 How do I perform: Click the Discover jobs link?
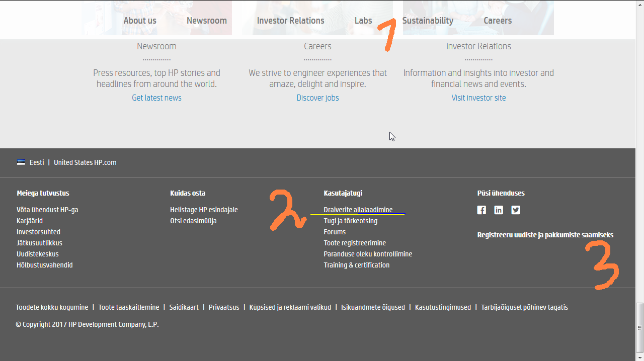point(317,98)
